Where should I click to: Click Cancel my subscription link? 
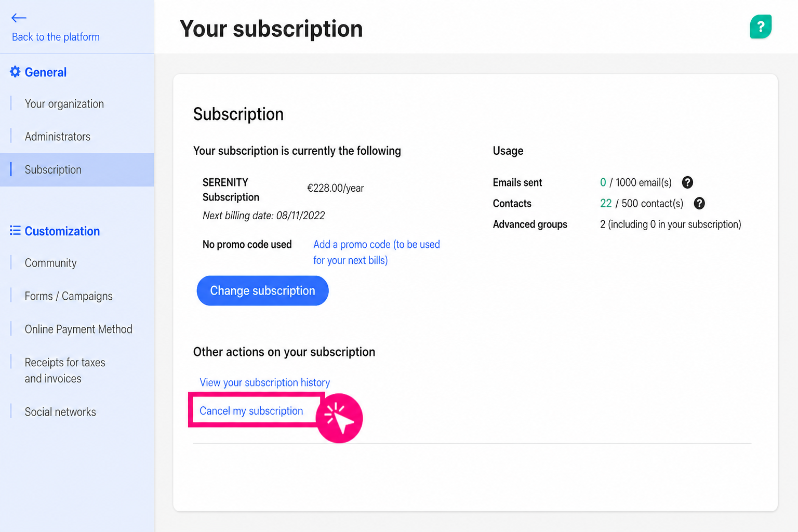pyautogui.click(x=251, y=411)
